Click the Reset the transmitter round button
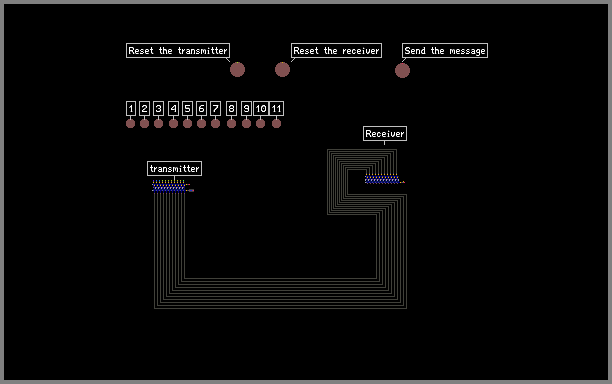Screen dimensions: 612x384 237,69
